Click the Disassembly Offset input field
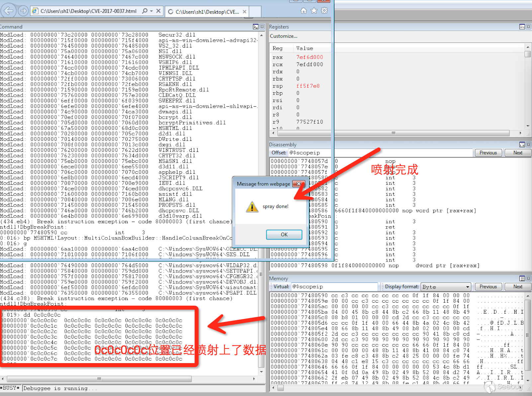The height and width of the screenshot is (396, 532). 380,153
